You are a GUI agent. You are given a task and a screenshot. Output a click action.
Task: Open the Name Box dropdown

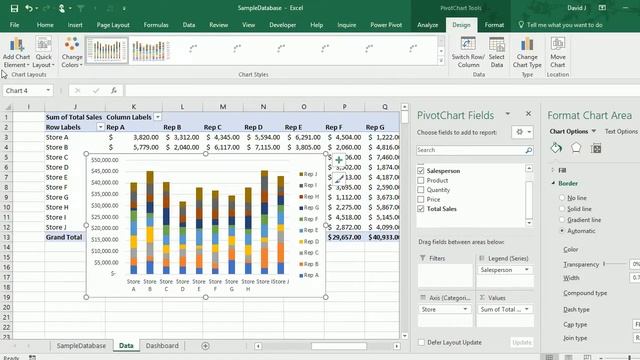pyautogui.click(x=48, y=91)
